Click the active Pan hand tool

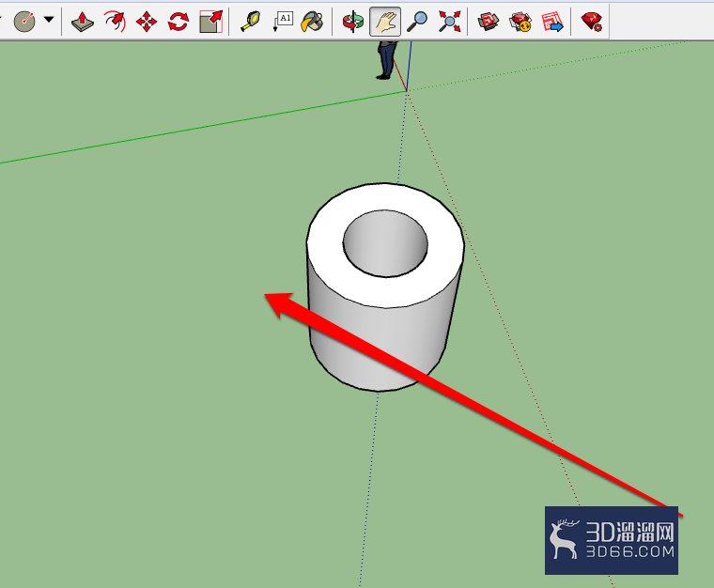tap(385, 22)
